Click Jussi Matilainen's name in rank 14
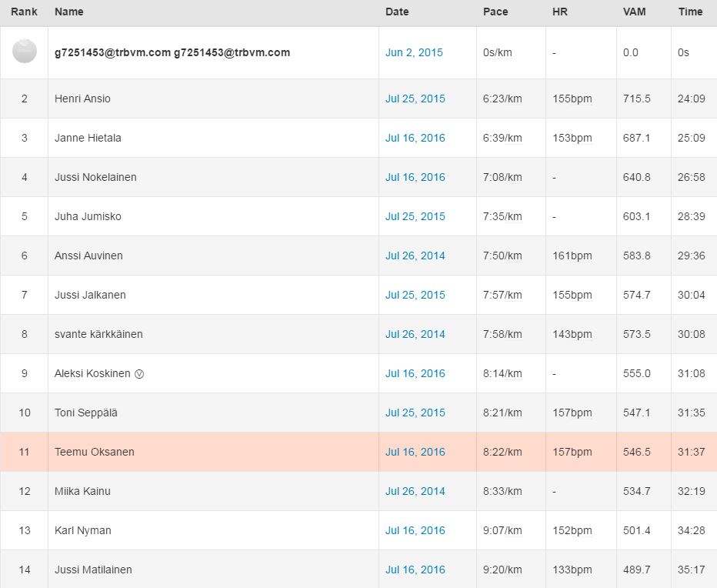 click(93, 570)
